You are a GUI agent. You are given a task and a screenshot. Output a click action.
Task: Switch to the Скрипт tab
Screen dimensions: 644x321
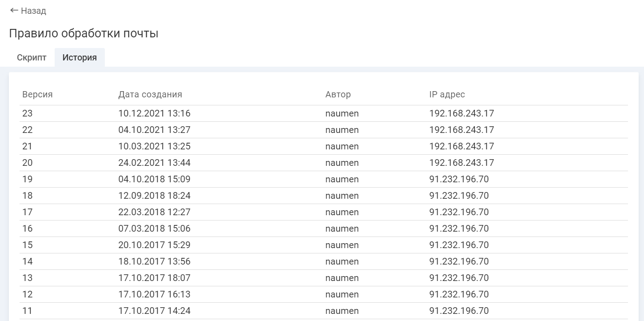(32, 57)
